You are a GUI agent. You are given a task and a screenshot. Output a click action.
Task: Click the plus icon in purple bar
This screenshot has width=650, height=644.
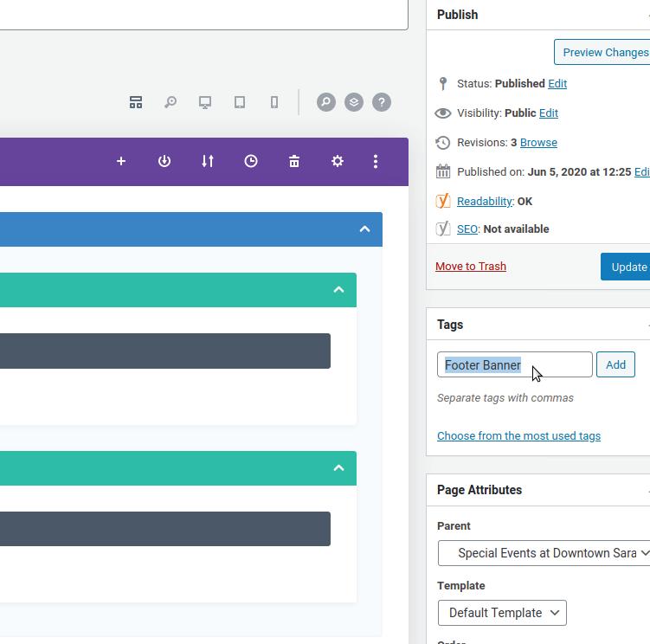(121, 161)
